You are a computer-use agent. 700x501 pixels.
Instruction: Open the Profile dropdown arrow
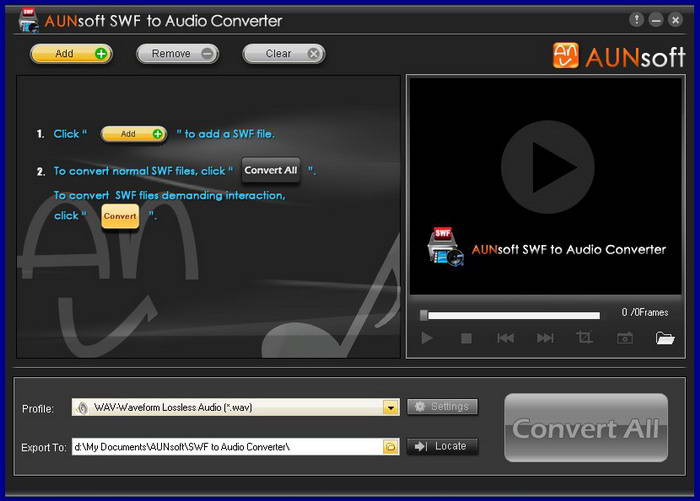click(391, 407)
